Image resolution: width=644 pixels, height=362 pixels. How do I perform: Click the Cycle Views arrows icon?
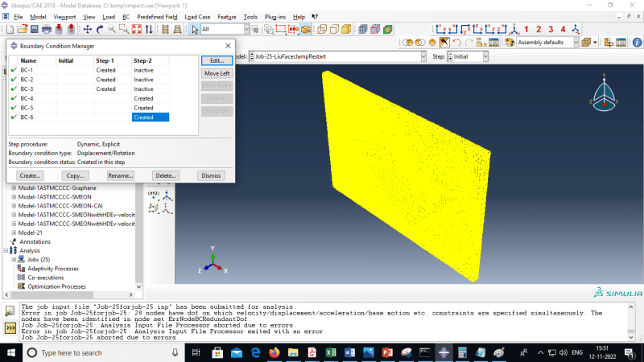(149, 29)
